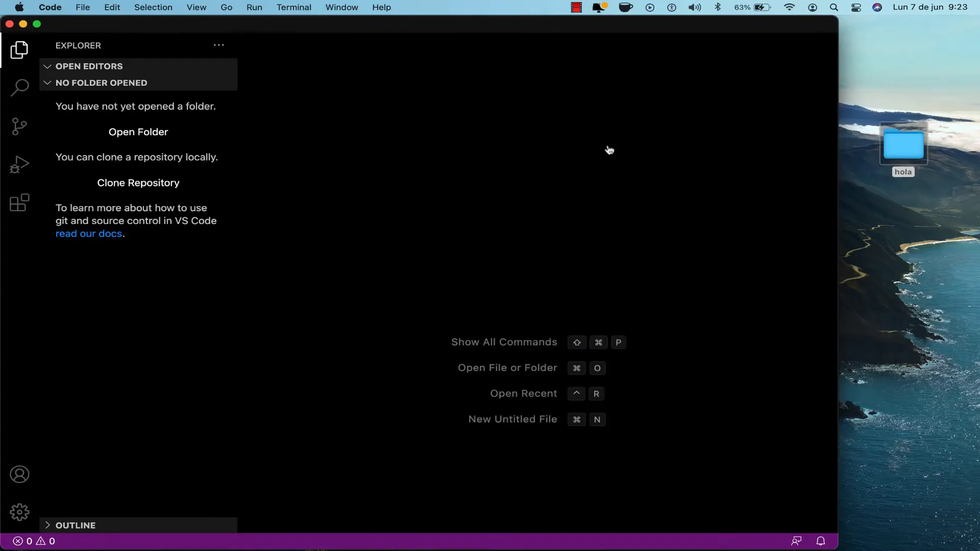Open the Selection menu
This screenshot has height=551, width=980.
coord(153,7)
